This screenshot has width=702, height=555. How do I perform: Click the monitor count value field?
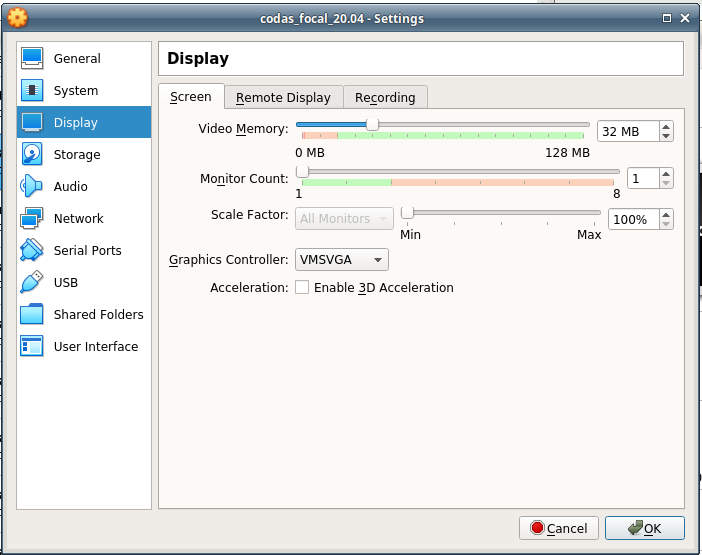643,179
